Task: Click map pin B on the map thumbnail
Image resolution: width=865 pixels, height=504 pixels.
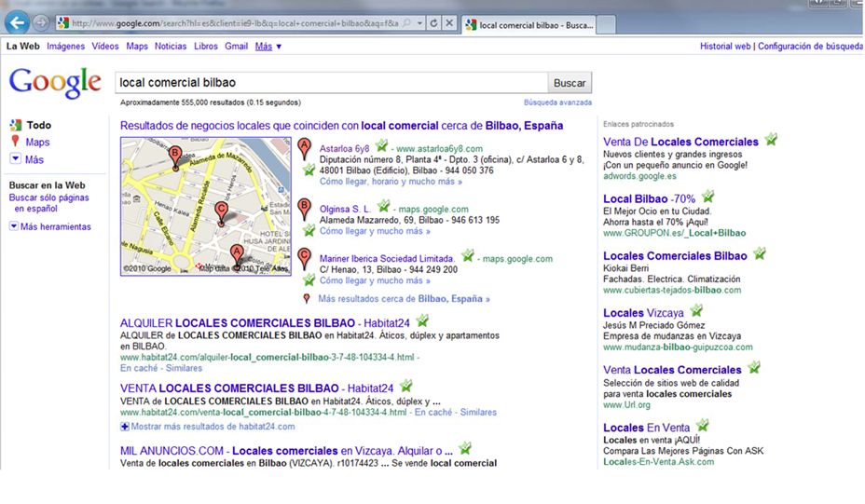Action: (x=175, y=157)
